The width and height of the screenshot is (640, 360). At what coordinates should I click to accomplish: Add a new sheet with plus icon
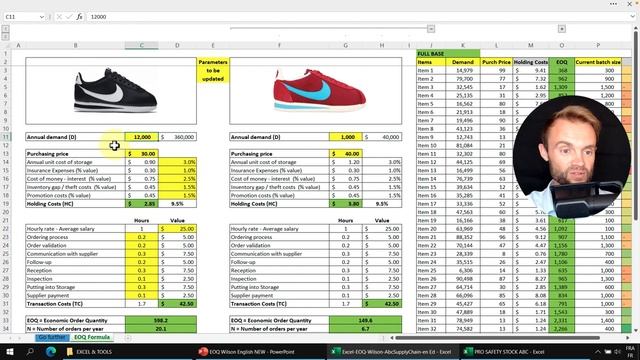pos(128,338)
